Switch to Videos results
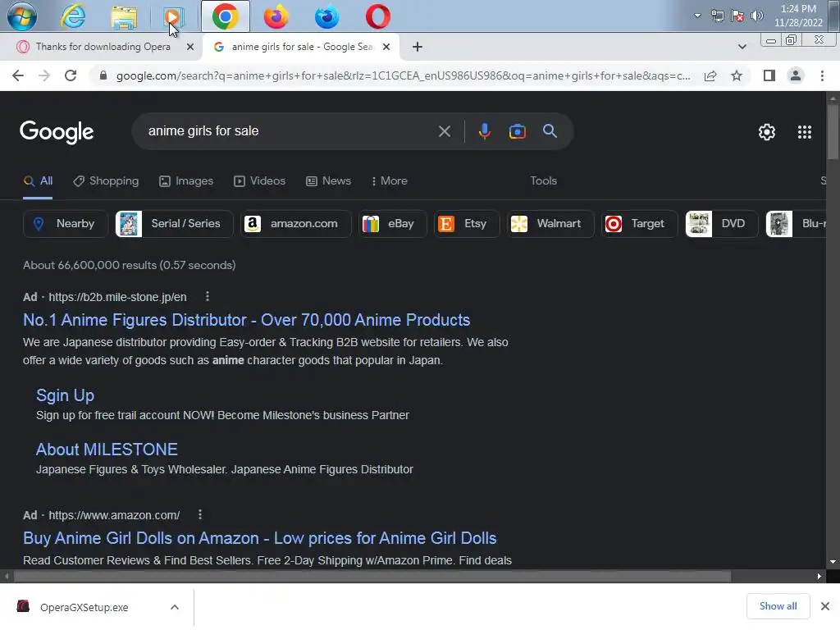840x630 pixels. [x=260, y=181]
